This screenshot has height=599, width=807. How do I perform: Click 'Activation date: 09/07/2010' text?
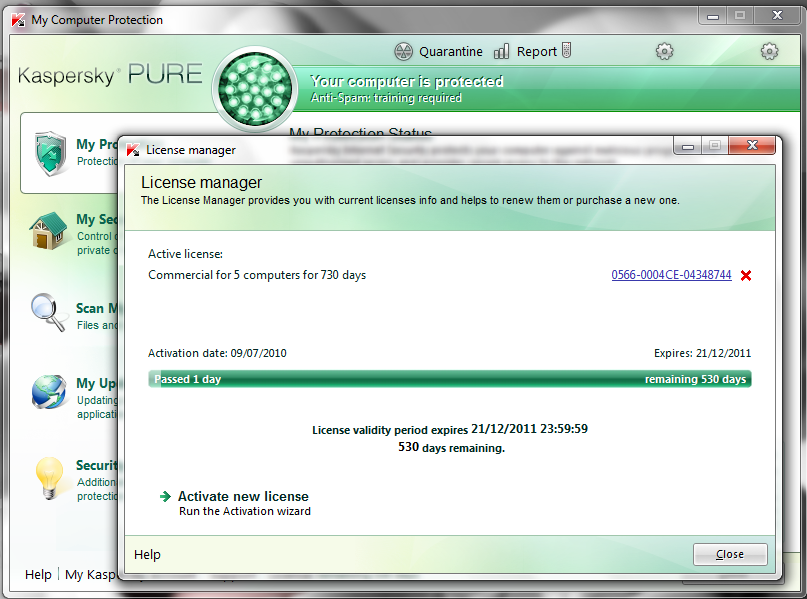click(217, 353)
